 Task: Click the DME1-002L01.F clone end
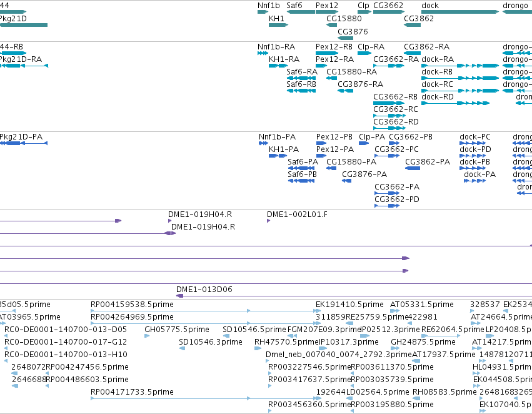coord(268,221)
